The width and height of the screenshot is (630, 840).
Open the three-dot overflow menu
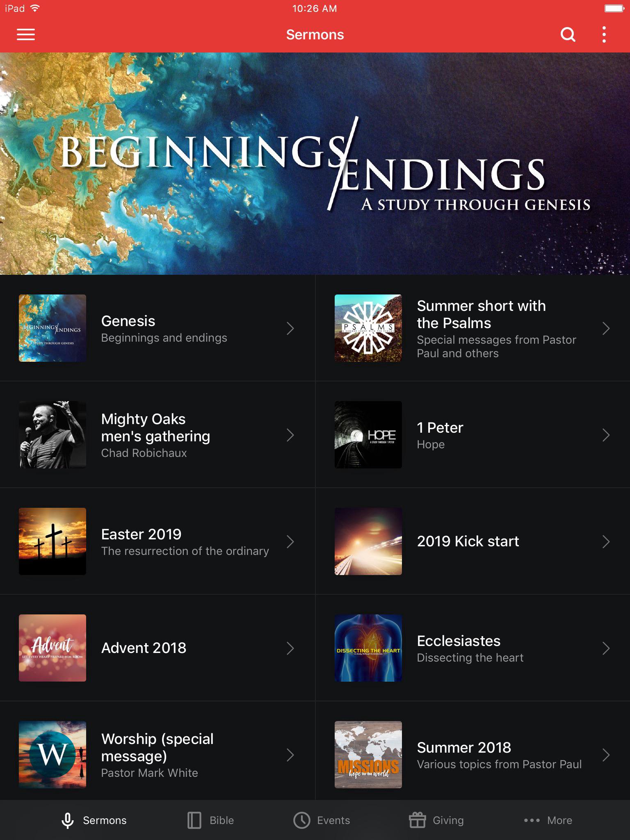point(604,35)
